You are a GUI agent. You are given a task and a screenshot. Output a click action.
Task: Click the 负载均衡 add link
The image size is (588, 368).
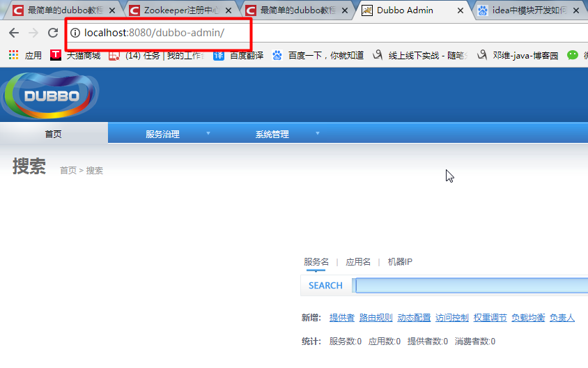pyautogui.click(x=528, y=318)
